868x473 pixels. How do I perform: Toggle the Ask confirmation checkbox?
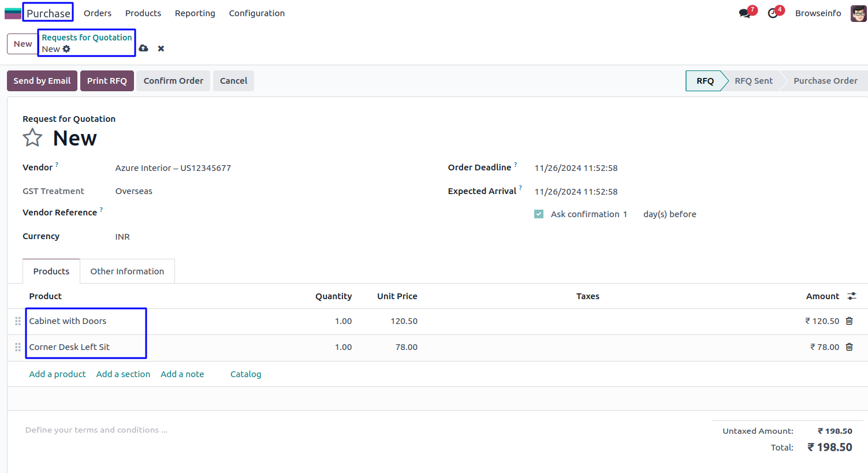[x=539, y=214]
